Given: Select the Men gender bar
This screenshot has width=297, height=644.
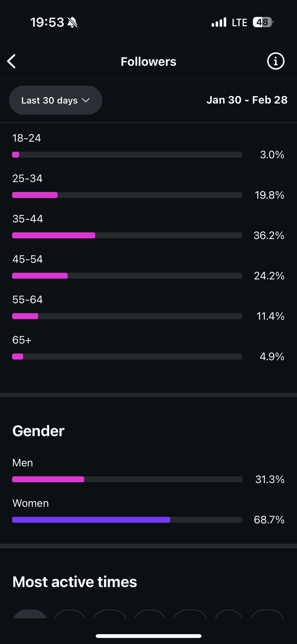Looking at the screenshot, I should [127, 479].
